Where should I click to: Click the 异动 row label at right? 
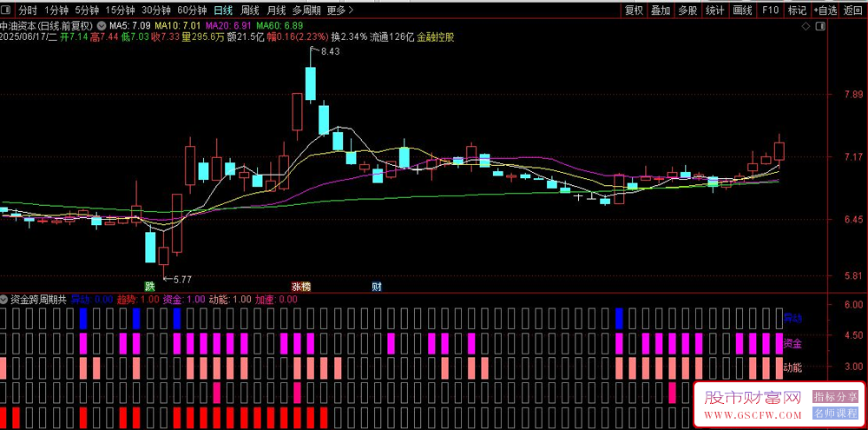(x=792, y=319)
